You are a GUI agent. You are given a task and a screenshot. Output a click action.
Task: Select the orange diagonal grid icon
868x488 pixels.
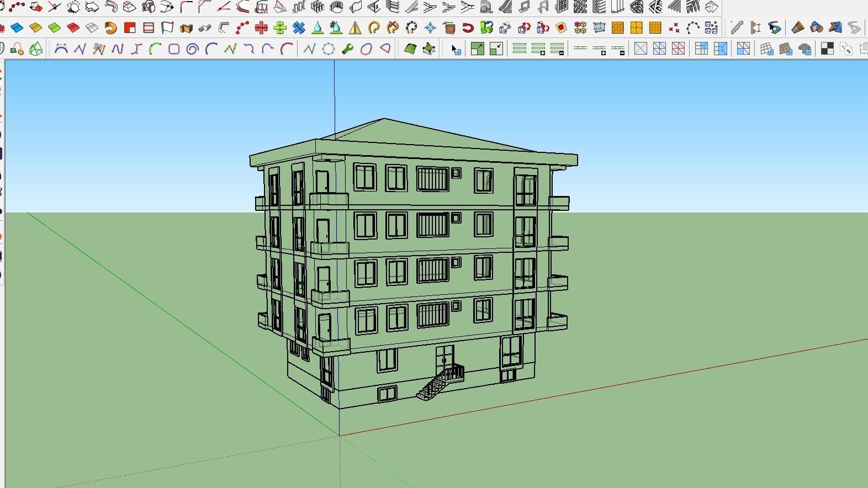[618, 28]
